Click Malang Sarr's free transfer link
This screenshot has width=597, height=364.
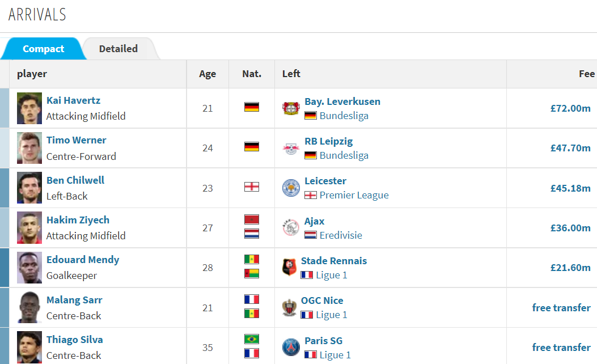point(561,308)
